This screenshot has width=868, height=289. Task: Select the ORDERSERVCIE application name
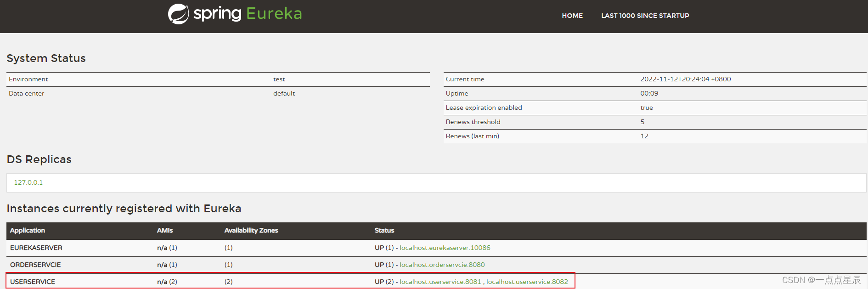[x=35, y=265]
